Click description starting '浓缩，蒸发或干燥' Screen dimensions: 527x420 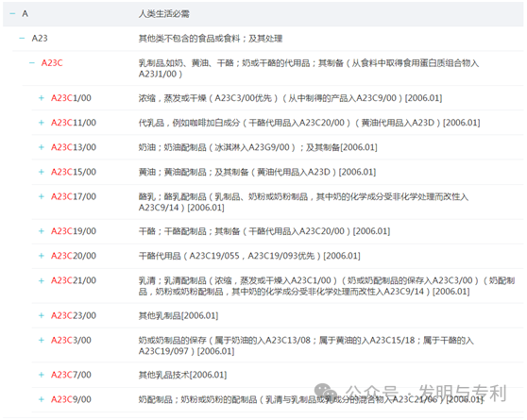click(x=290, y=98)
